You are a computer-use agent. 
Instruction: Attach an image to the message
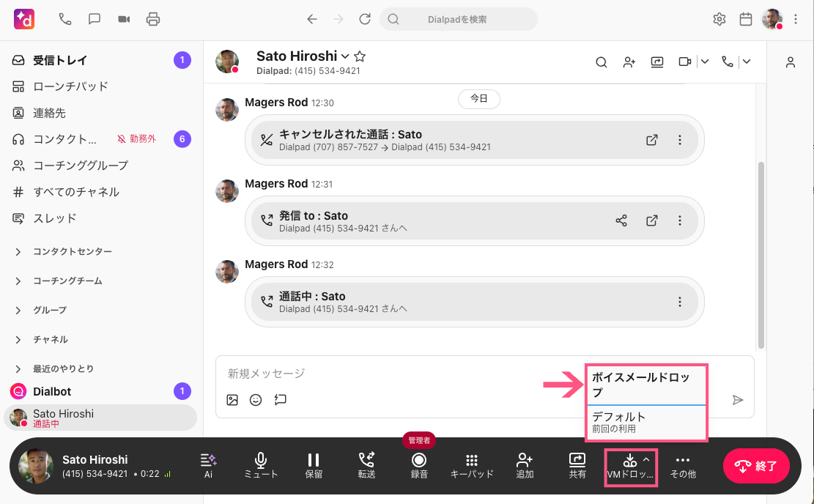pos(232,400)
